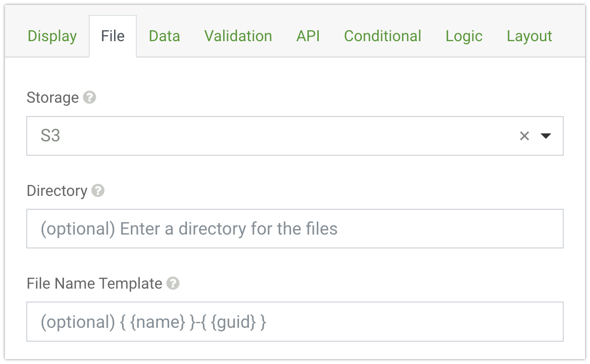The image size is (590, 364).
Task: Click the Storage field label
Action: coord(53,98)
